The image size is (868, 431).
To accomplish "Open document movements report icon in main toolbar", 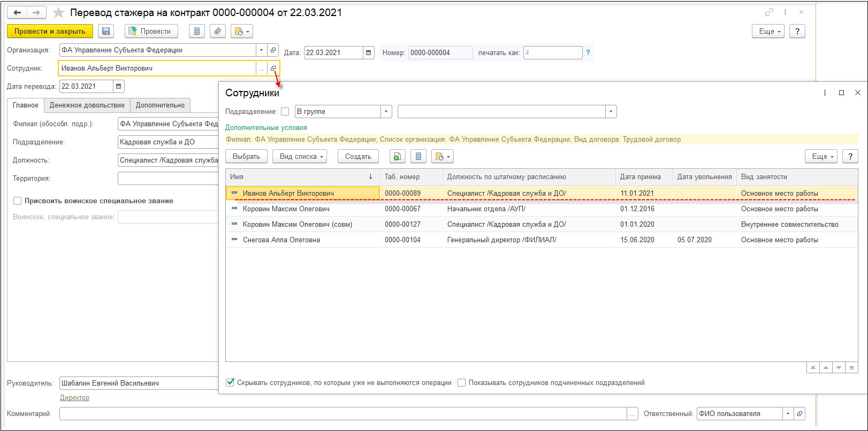I will pyautogui.click(x=197, y=31).
